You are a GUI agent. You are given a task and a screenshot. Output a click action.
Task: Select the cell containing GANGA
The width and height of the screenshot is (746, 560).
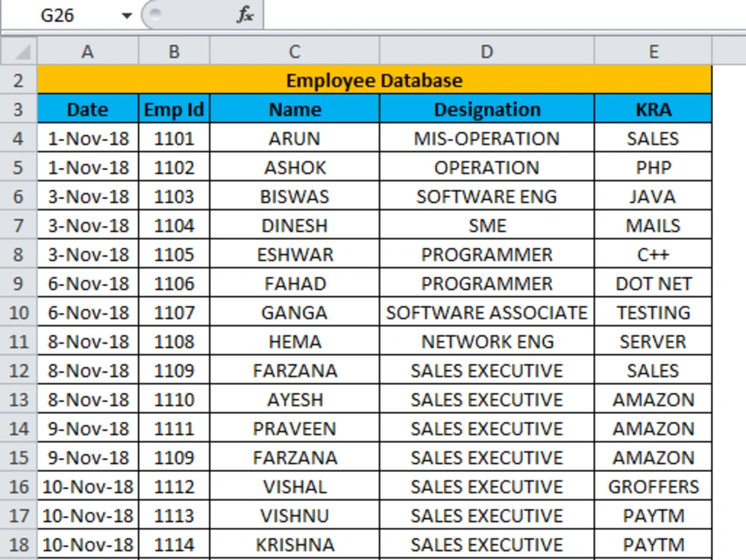click(x=295, y=312)
